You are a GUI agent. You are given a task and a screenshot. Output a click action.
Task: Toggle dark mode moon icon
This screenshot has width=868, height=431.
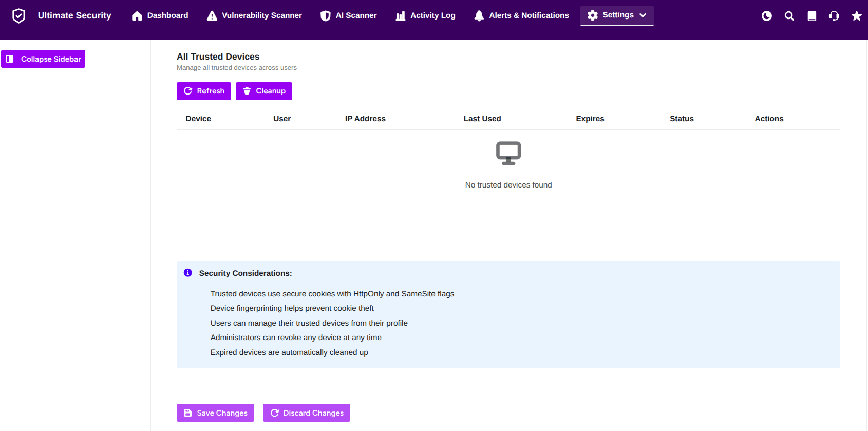pyautogui.click(x=767, y=16)
